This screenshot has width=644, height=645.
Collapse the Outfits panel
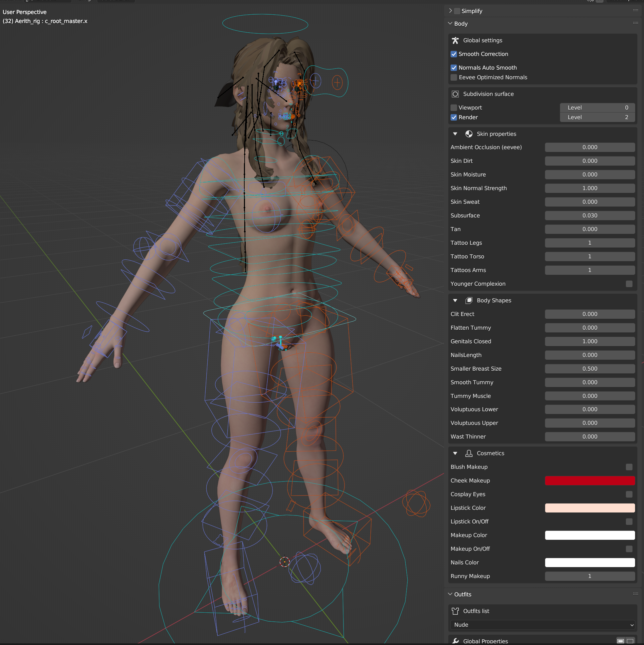[x=450, y=594]
